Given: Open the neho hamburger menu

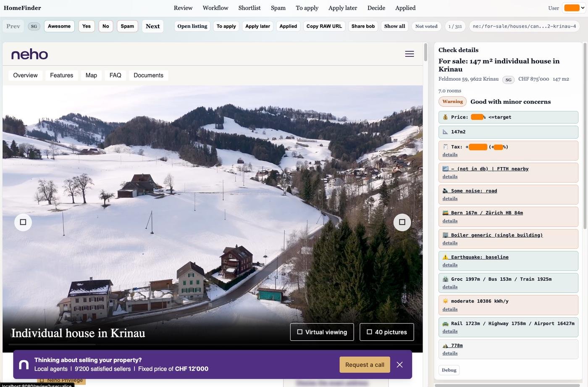Looking at the screenshot, I should (x=409, y=54).
